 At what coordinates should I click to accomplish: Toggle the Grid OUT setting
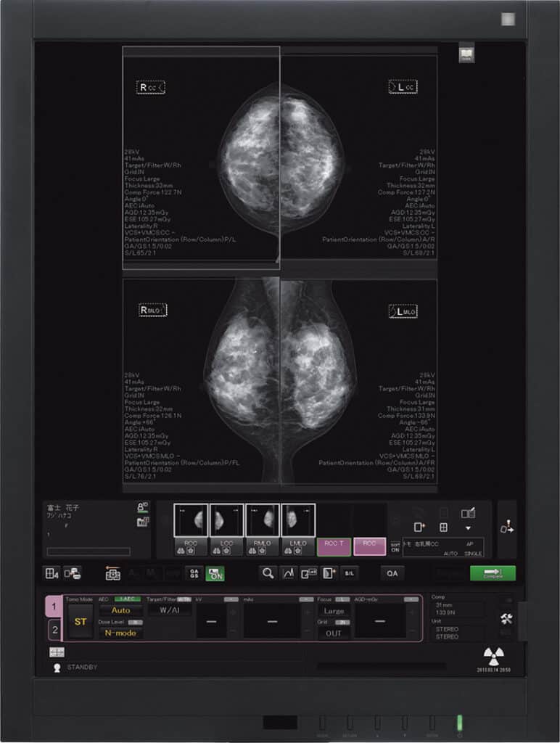pos(334,633)
